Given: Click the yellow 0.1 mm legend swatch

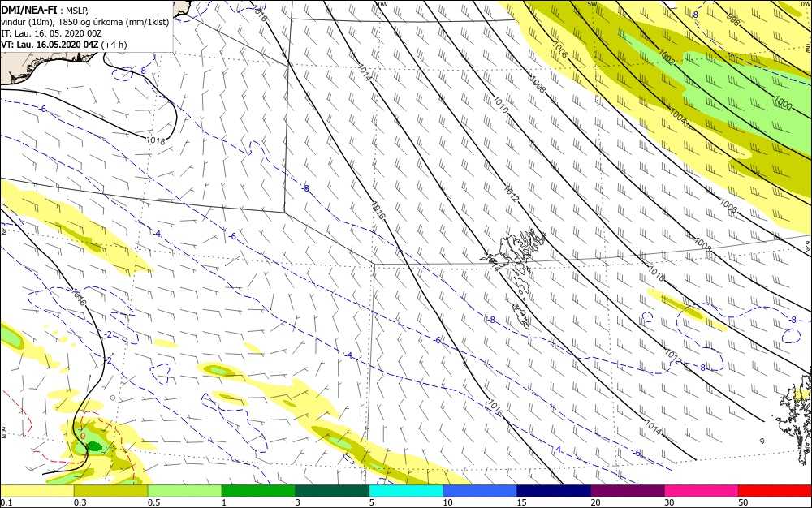Looking at the screenshot, I should tap(37, 491).
